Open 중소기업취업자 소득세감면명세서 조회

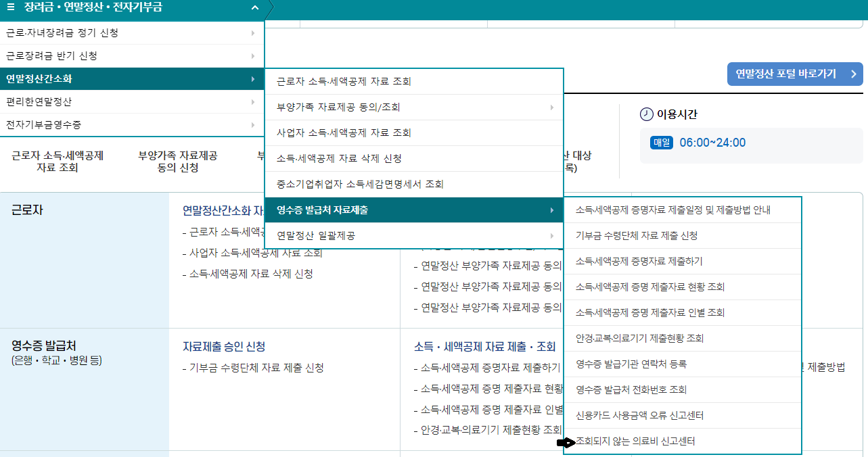(x=414, y=184)
